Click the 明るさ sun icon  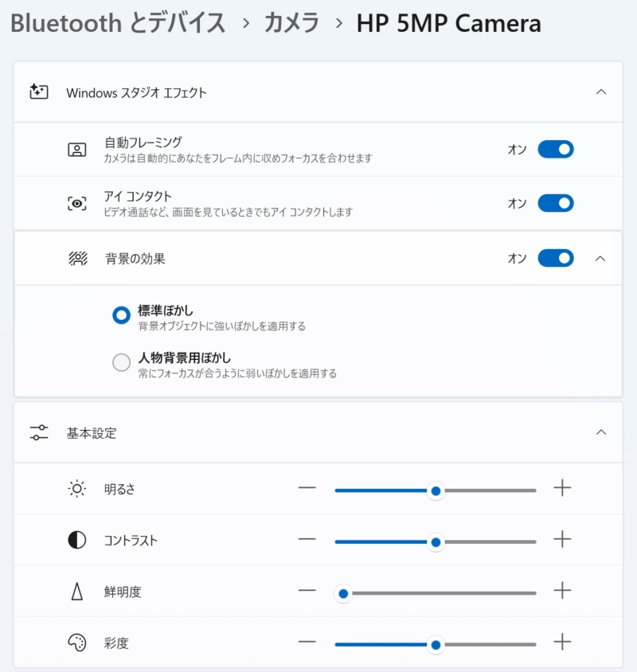click(77, 489)
